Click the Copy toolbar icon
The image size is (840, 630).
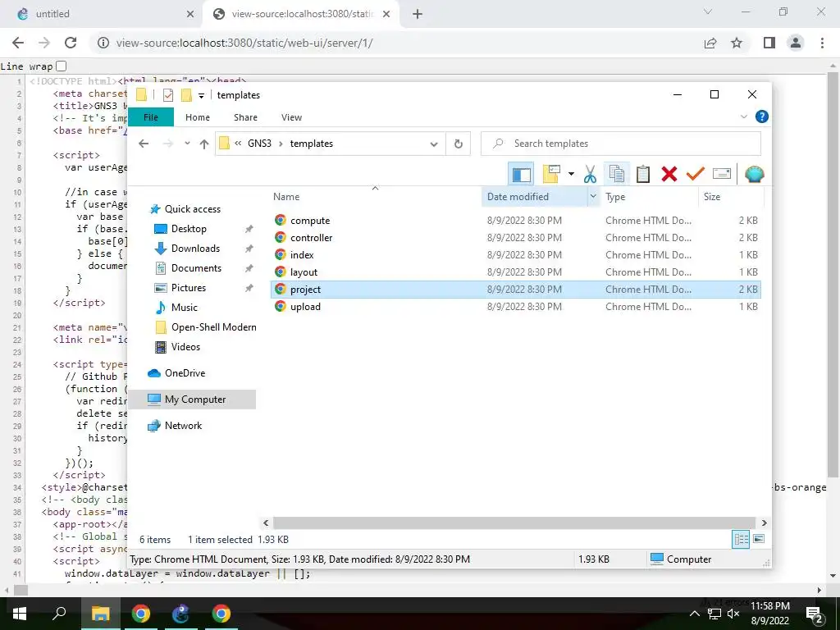(x=617, y=174)
